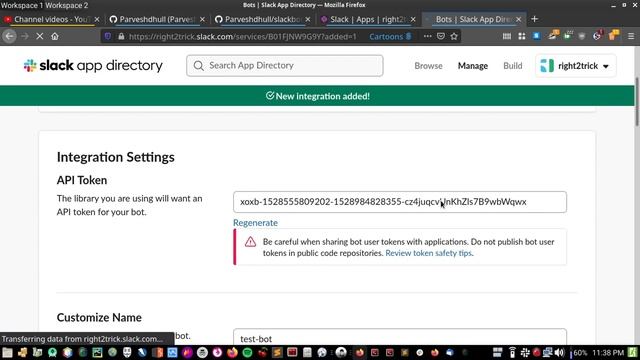Switch to Workspace 2 in top panel

tap(67, 5)
